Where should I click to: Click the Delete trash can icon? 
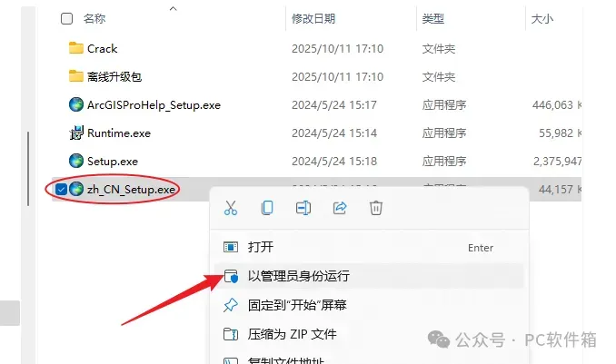pyautogui.click(x=376, y=208)
